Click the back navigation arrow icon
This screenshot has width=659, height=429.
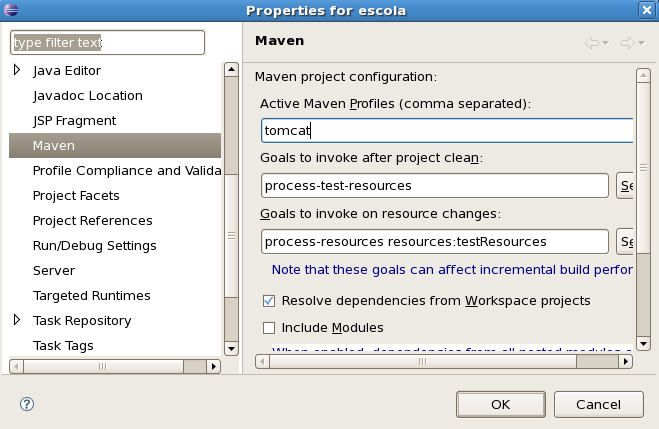(591, 43)
